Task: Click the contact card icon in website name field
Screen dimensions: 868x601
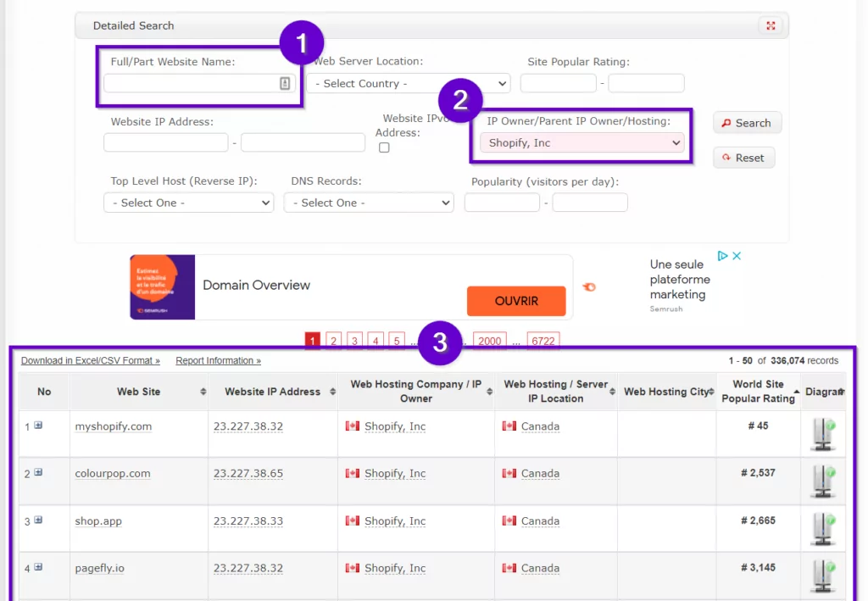Action: point(285,84)
